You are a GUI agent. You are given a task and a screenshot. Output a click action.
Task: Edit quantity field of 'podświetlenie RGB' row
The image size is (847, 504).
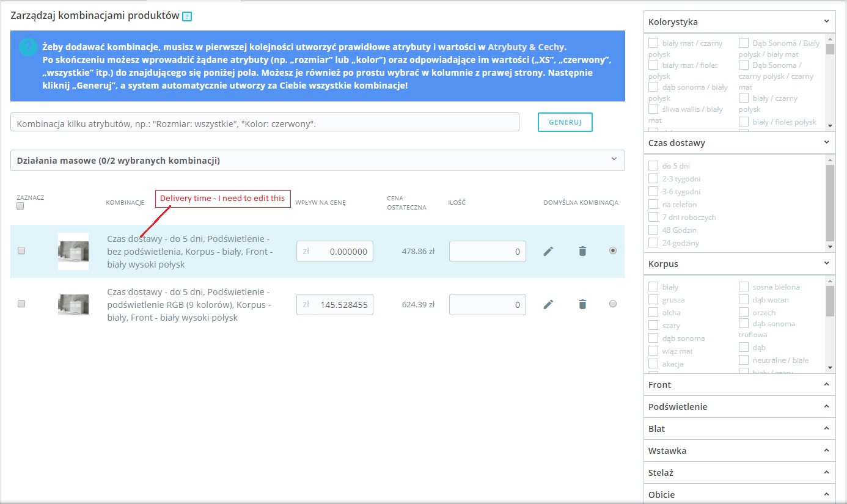(x=488, y=304)
